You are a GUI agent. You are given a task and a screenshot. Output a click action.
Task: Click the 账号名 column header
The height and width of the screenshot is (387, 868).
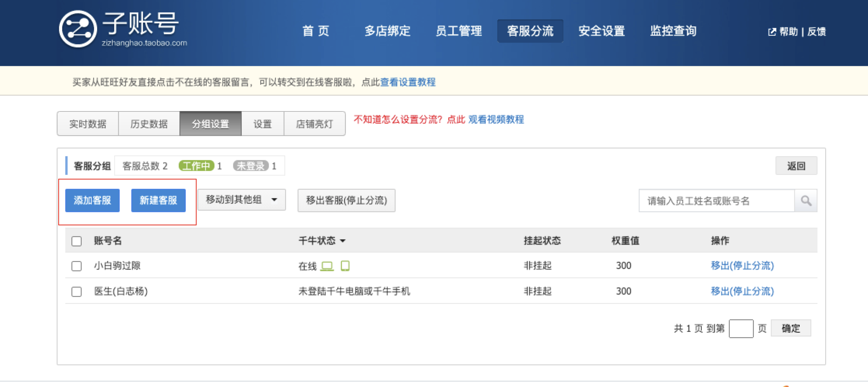coord(108,241)
